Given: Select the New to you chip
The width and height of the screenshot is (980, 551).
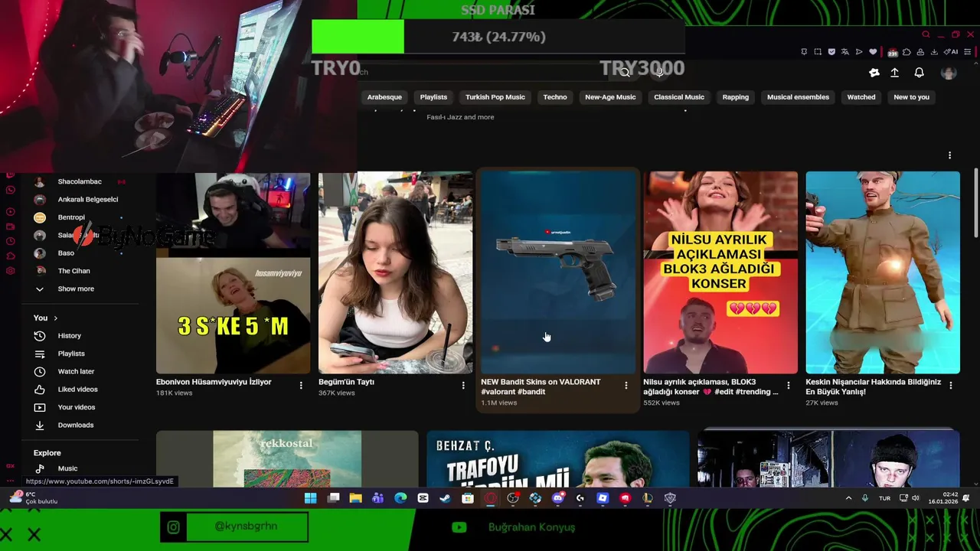Looking at the screenshot, I should coord(911,97).
